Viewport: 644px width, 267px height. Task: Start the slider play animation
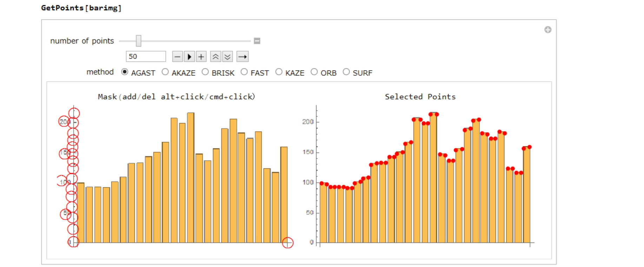point(189,56)
